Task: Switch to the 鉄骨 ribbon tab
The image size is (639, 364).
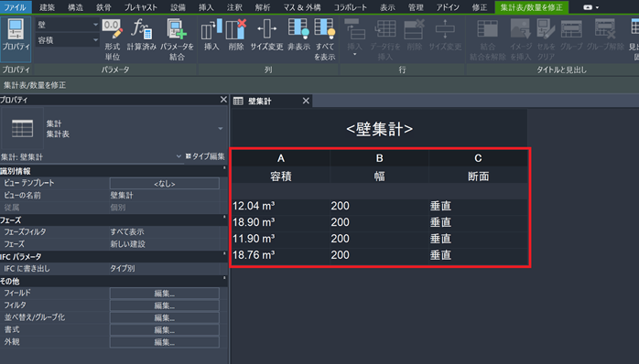Action: (x=103, y=7)
